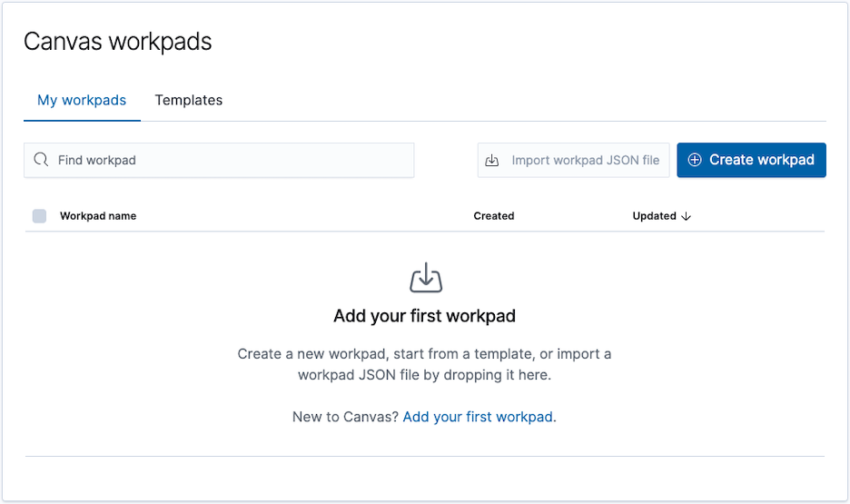Sort by the Workpad name column header

click(98, 216)
